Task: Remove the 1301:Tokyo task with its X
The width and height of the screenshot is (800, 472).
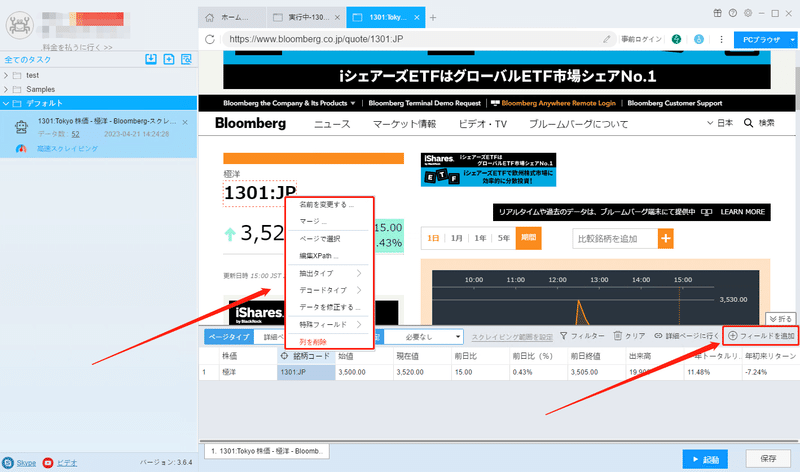Action: [x=185, y=122]
